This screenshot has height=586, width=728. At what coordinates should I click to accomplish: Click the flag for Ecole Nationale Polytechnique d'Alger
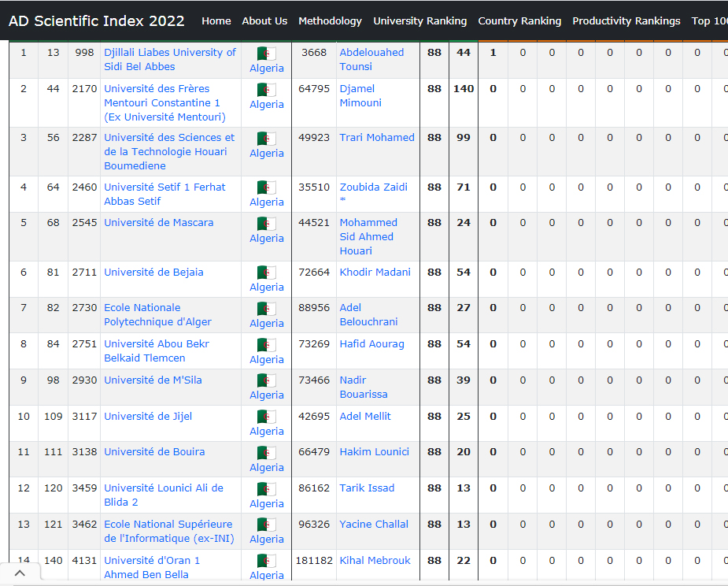[267, 309]
